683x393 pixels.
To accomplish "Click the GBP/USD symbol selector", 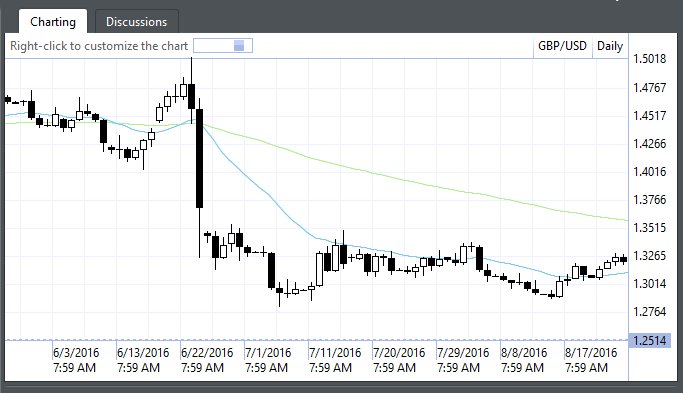I will [x=562, y=46].
